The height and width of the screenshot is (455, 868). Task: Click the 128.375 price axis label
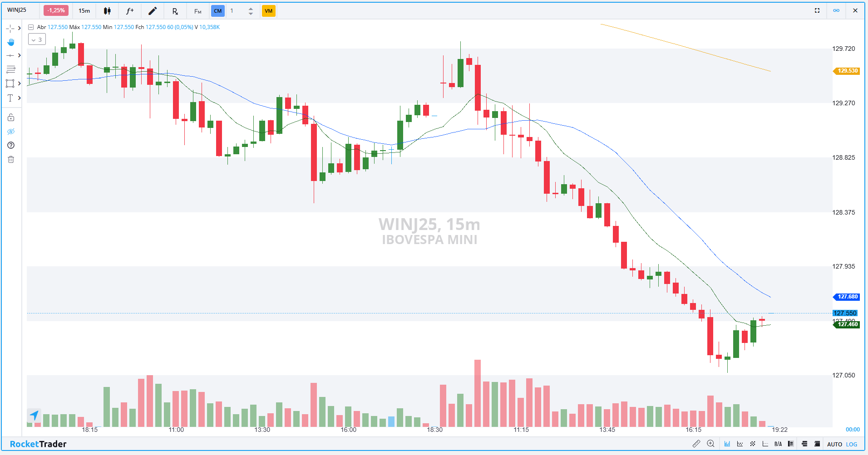click(x=843, y=212)
